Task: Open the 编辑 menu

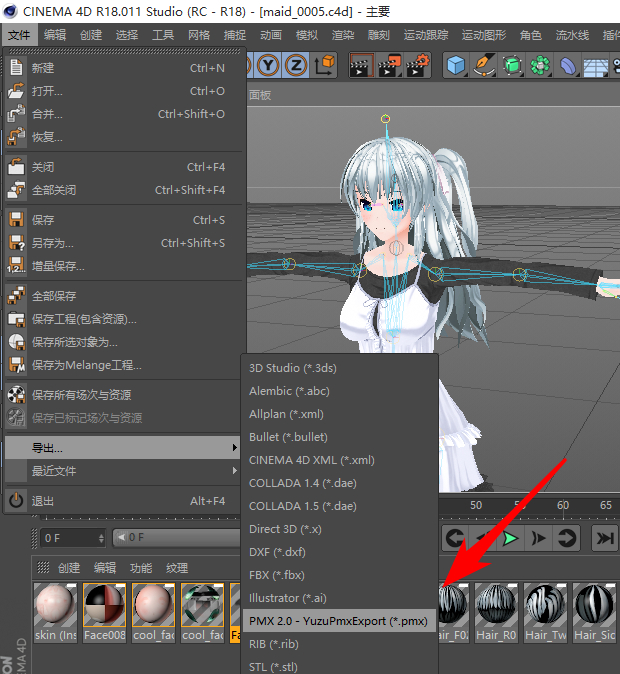Action: (55, 35)
